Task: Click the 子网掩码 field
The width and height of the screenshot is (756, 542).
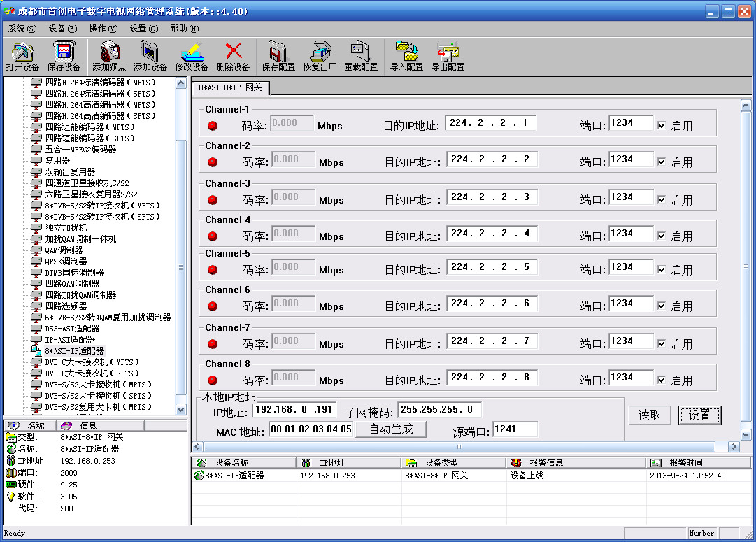Action: pos(439,410)
